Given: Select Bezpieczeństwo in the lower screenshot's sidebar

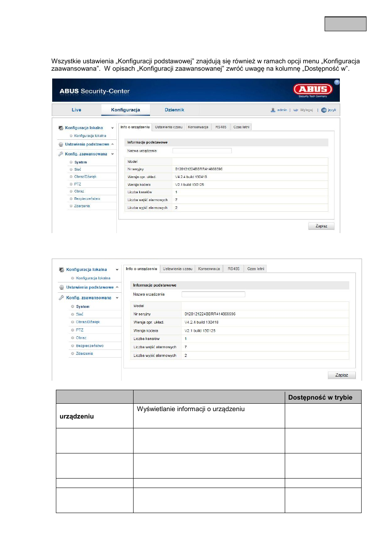Looking at the screenshot, I should tap(90, 346).
